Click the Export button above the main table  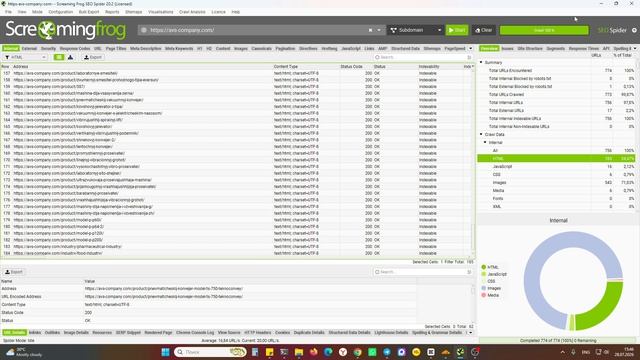pos(93,58)
